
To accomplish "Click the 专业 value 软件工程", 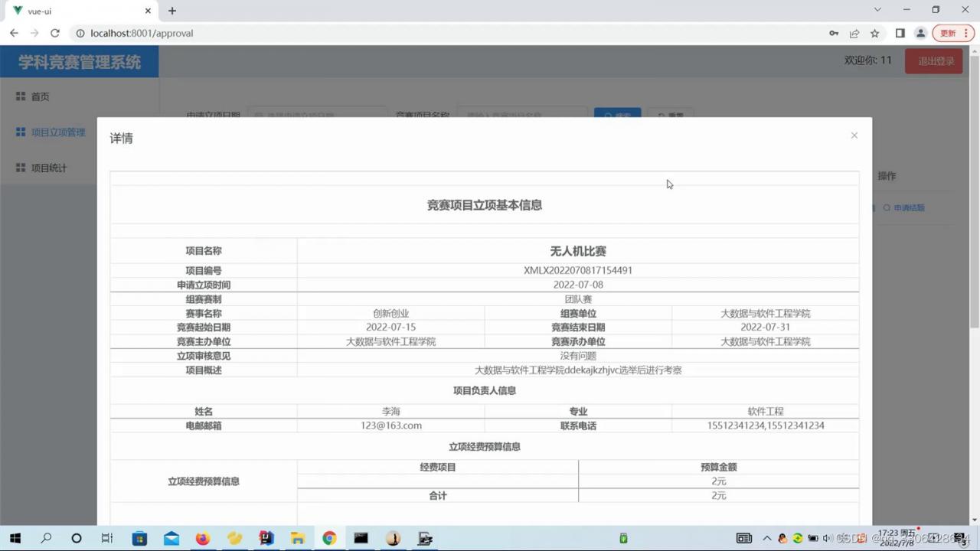I will 766,412.
